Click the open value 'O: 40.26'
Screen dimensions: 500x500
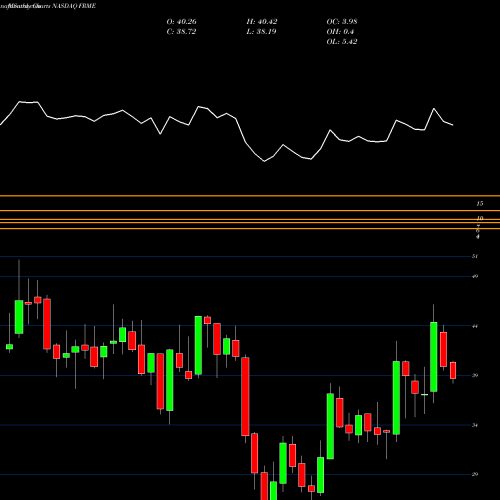tap(181, 22)
